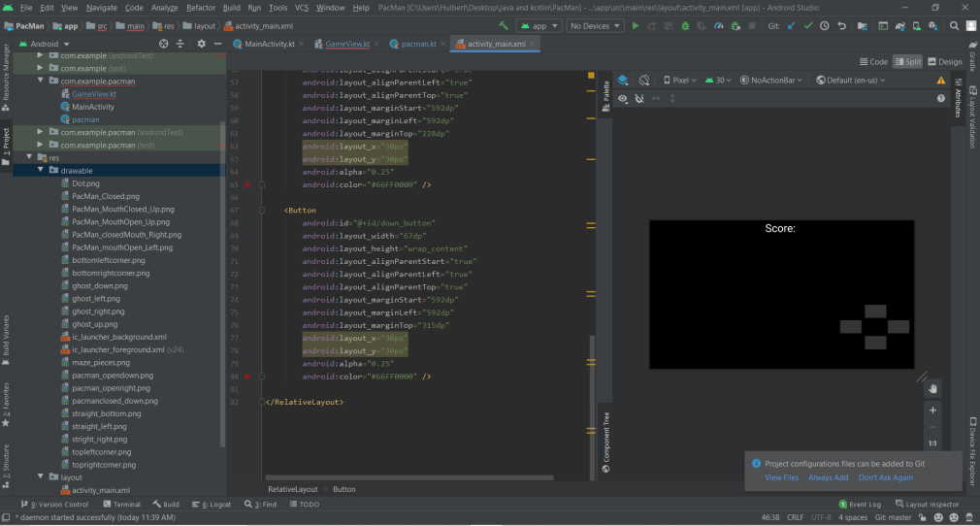Open maze_pieces.png in project tree

99,362
